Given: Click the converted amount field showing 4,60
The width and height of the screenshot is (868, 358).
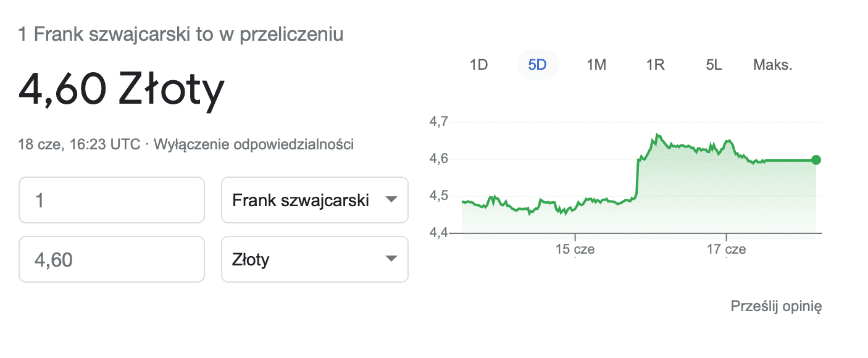Looking at the screenshot, I should coord(112,259).
